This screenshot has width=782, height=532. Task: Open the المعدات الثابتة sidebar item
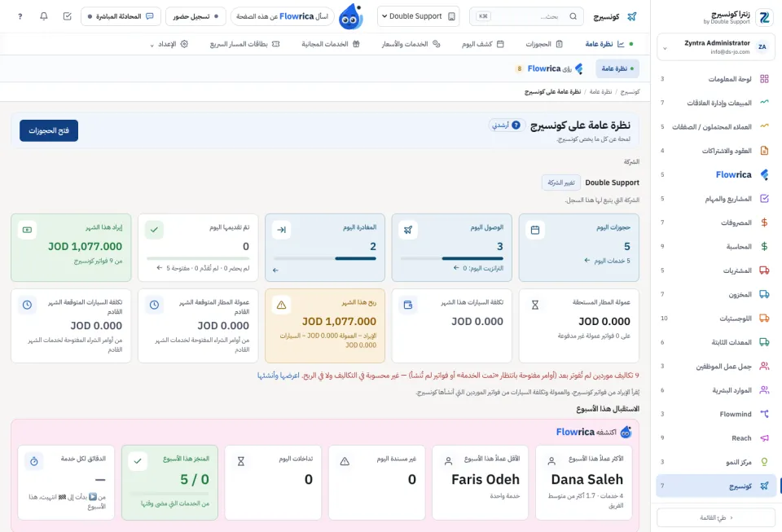pos(716,342)
